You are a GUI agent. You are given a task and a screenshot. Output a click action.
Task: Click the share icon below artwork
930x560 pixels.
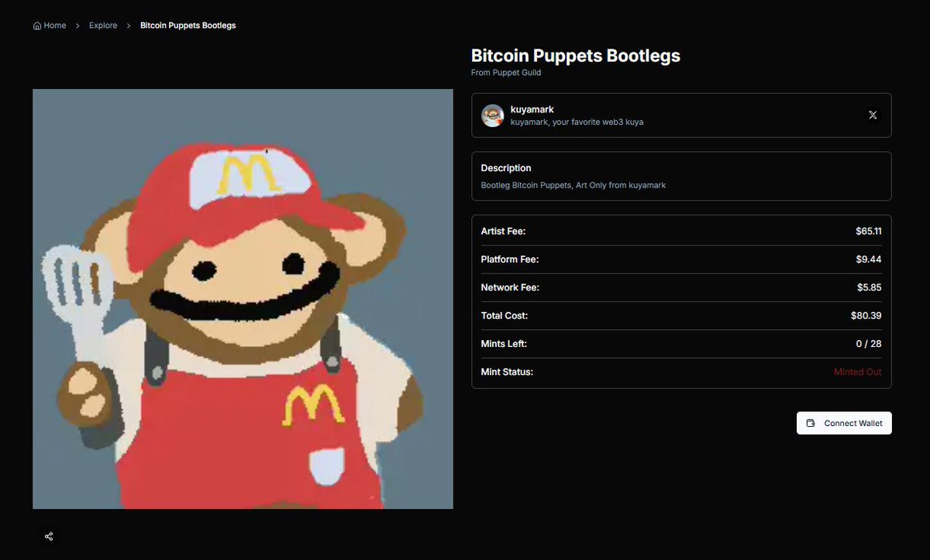click(x=49, y=536)
